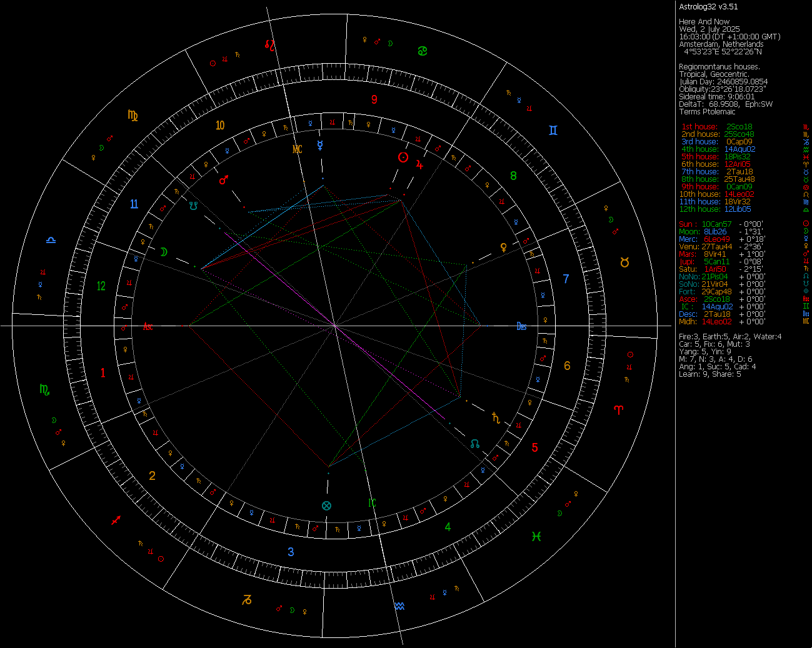Click the Virgo zodiac sign glyph

point(133,115)
